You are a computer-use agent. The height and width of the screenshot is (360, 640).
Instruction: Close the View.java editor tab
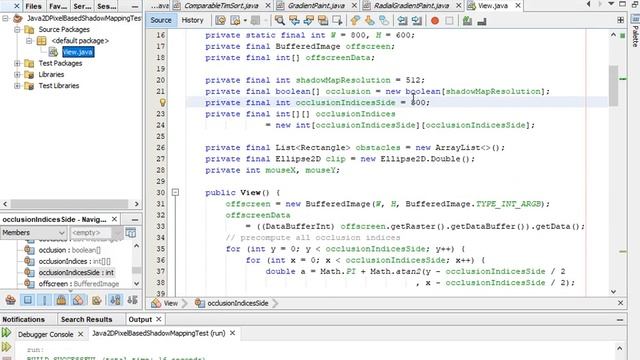click(x=518, y=6)
